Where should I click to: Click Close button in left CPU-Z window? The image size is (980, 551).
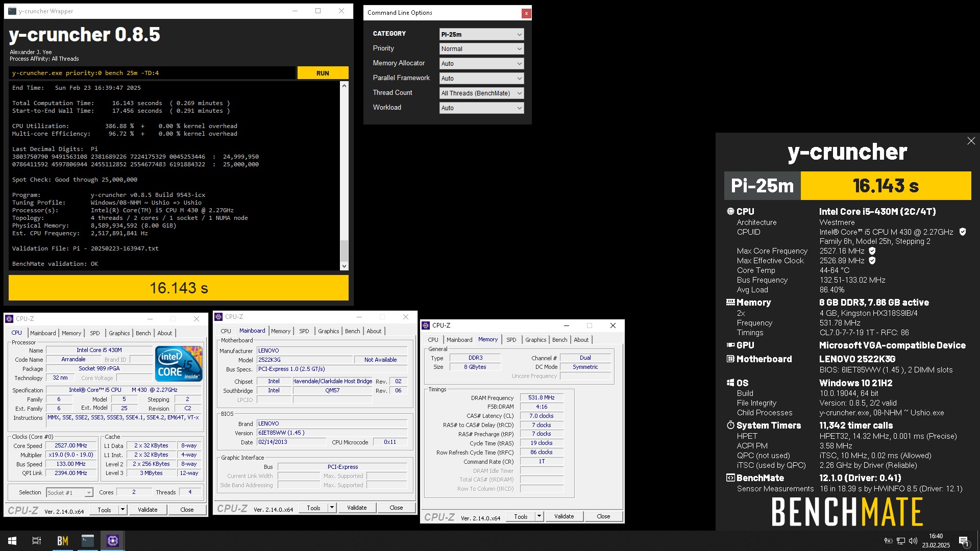tap(187, 510)
